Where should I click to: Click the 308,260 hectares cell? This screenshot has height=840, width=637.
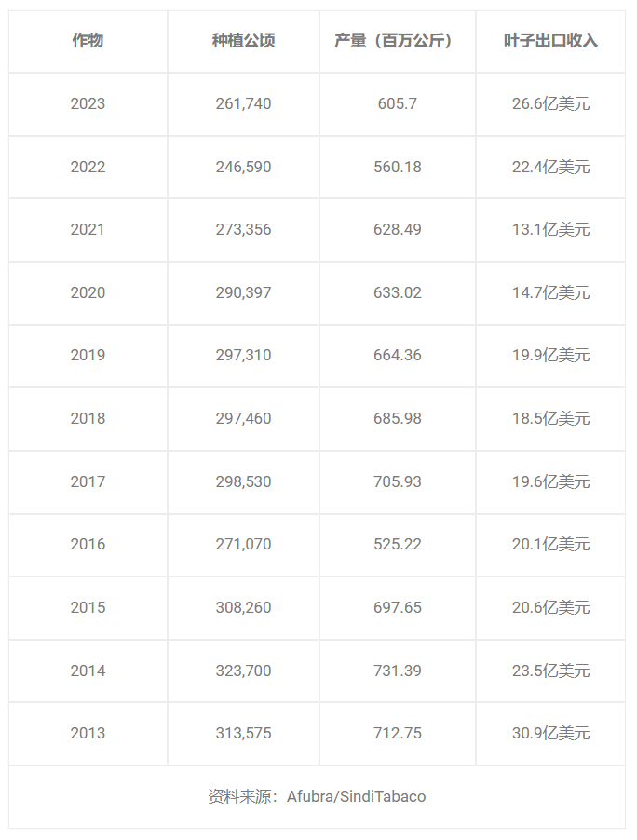(x=244, y=607)
